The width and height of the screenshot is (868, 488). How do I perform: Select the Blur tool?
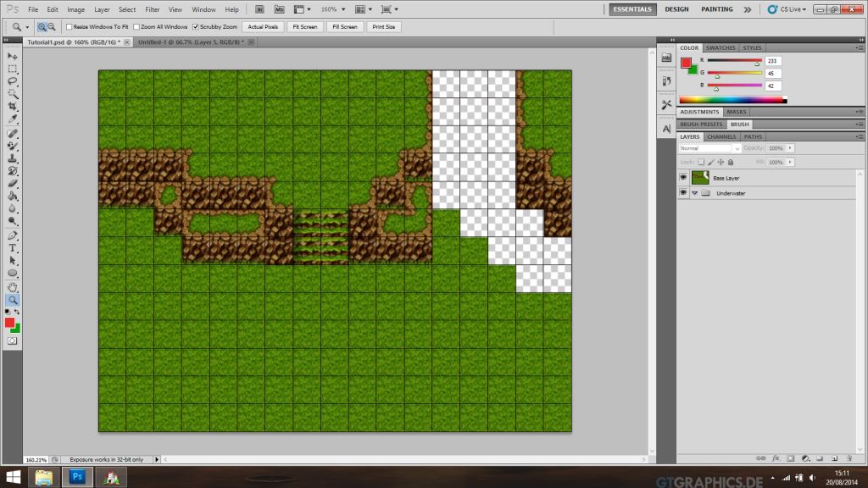pyautogui.click(x=12, y=208)
